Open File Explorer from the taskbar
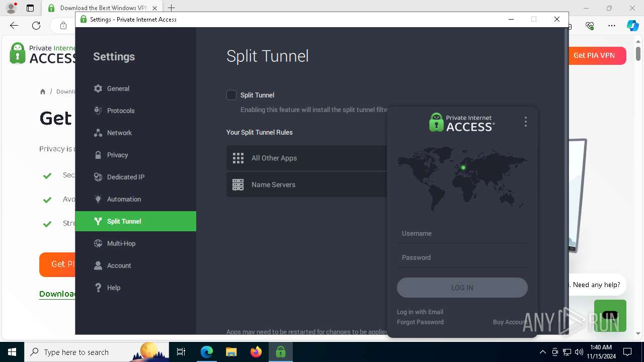This screenshot has height=362, width=644. (x=231, y=352)
